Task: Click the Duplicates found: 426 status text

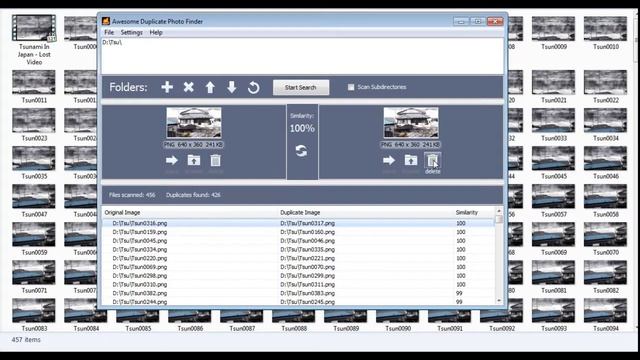Action: (193, 195)
